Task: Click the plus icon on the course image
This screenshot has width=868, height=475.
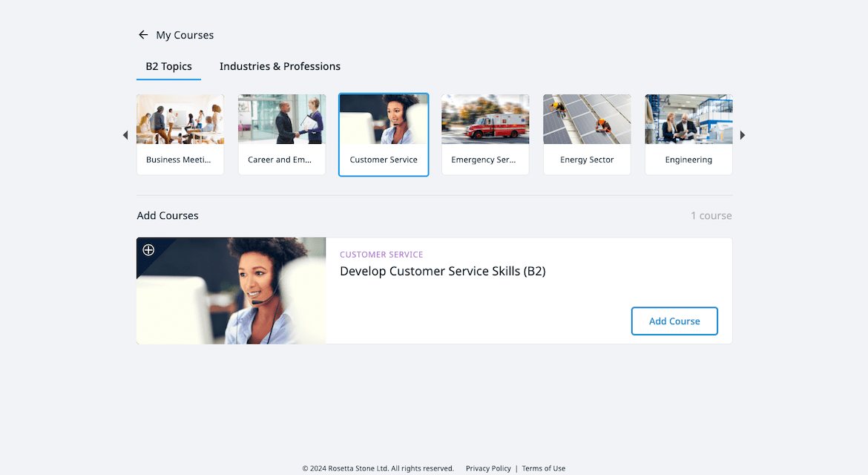Action: 148,250
